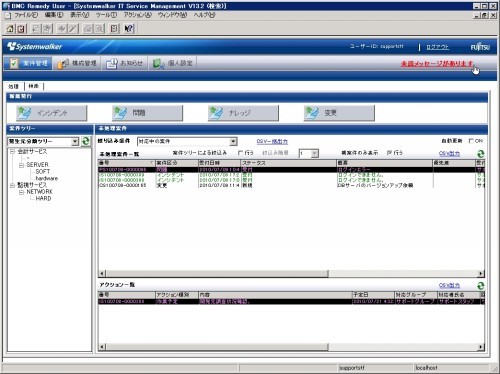Click the document icon beside the help pointer
This screenshot has height=374, width=500.
pos(114,29)
